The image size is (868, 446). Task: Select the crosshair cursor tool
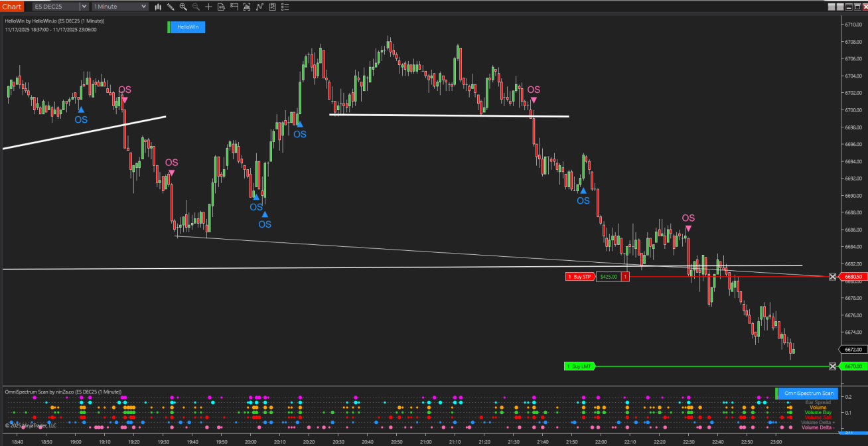(x=209, y=7)
